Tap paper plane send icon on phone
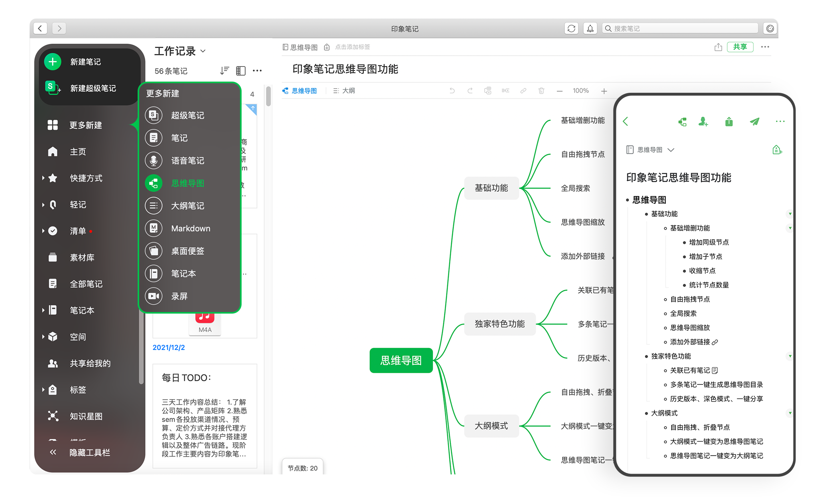 pyautogui.click(x=754, y=122)
